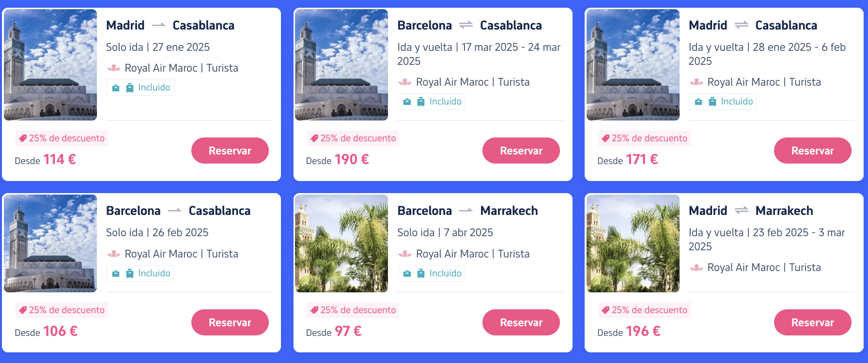The height and width of the screenshot is (363, 868).
Task: Open the Barcelona Marrakech route title
Action: [467, 211]
